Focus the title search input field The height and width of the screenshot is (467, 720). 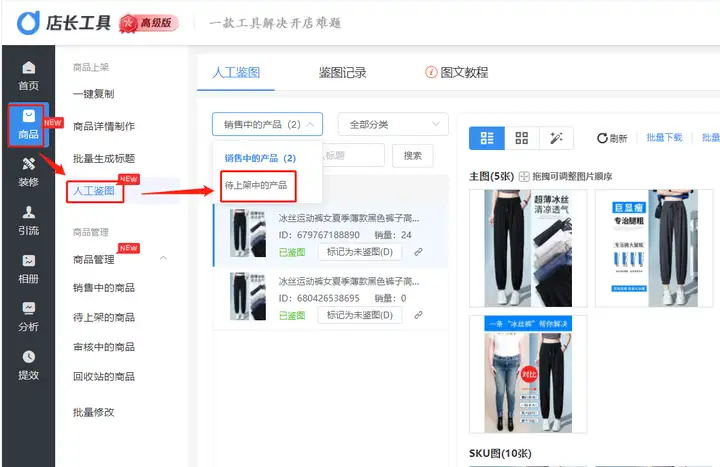pos(353,156)
